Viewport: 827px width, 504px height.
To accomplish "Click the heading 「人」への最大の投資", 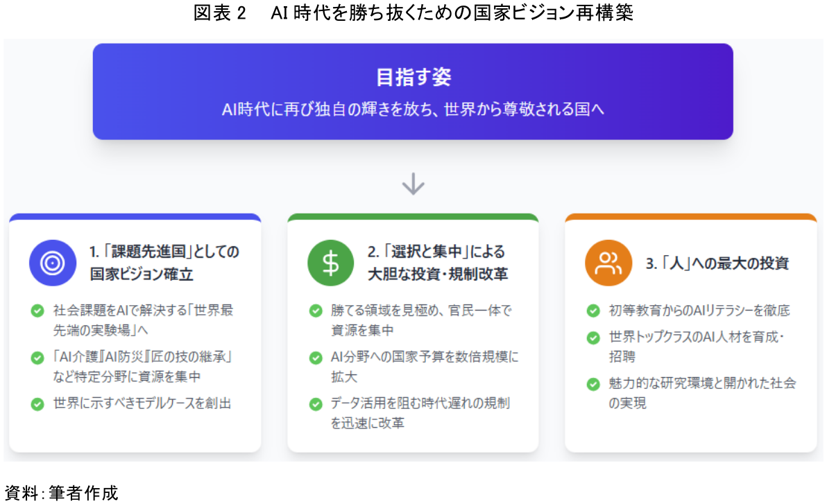I will point(717,263).
